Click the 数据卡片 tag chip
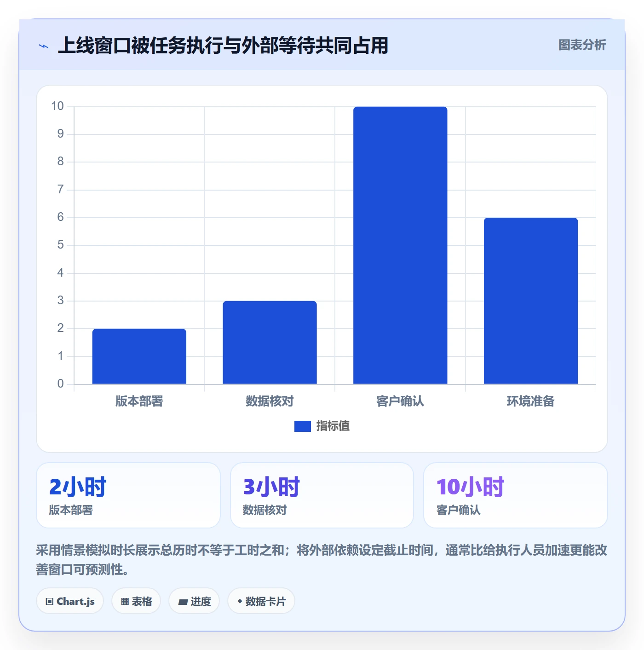The image size is (644, 650). pyautogui.click(x=261, y=601)
